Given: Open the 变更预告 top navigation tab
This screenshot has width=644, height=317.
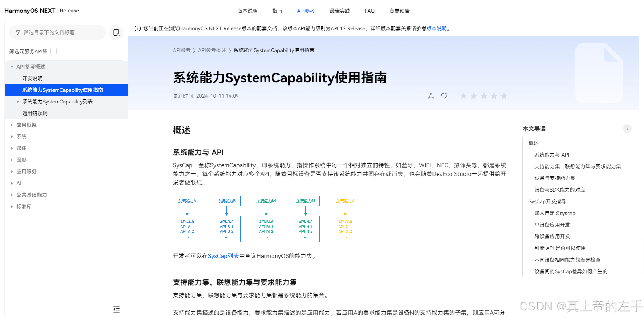Looking at the screenshot, I should pyautogui.click(x=399, y=11).
